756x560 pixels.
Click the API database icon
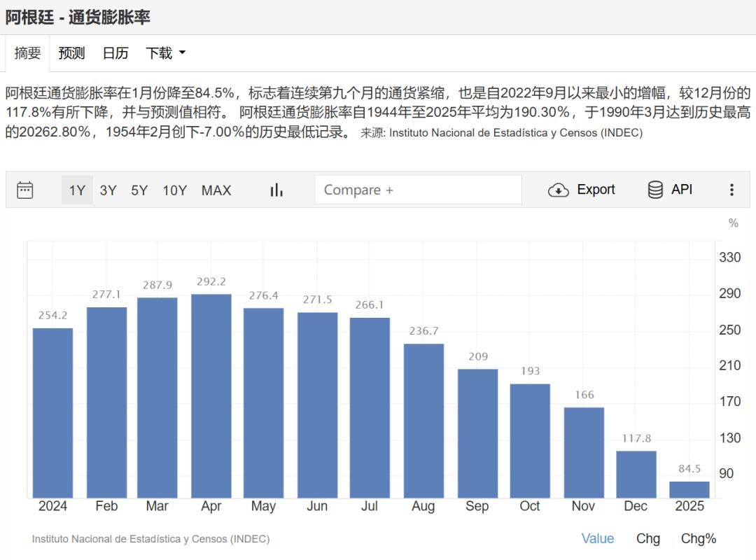pos(655,190)
